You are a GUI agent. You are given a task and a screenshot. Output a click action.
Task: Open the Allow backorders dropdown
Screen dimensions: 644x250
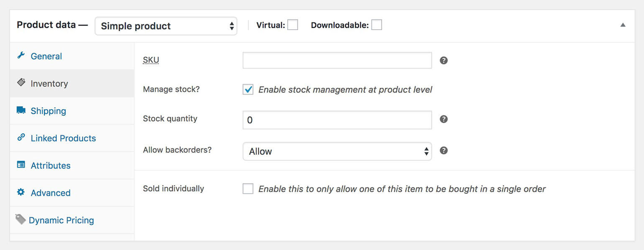(337, 151)
